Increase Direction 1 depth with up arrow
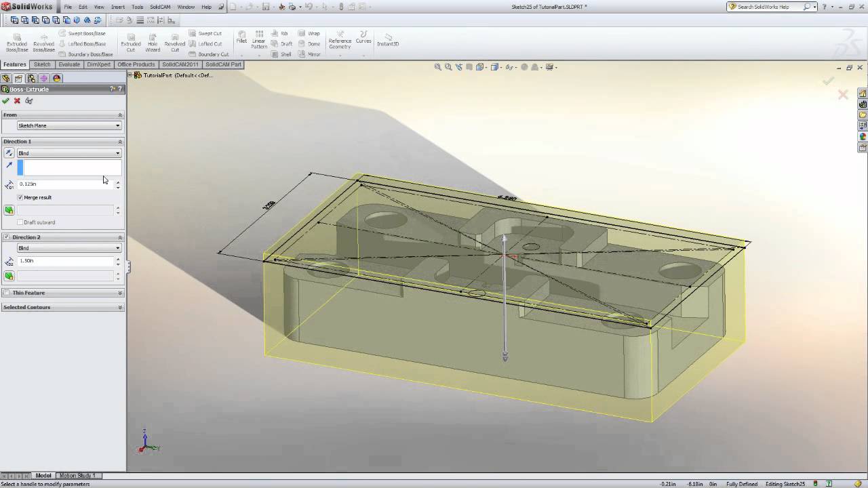 click(x=118, y=182)
